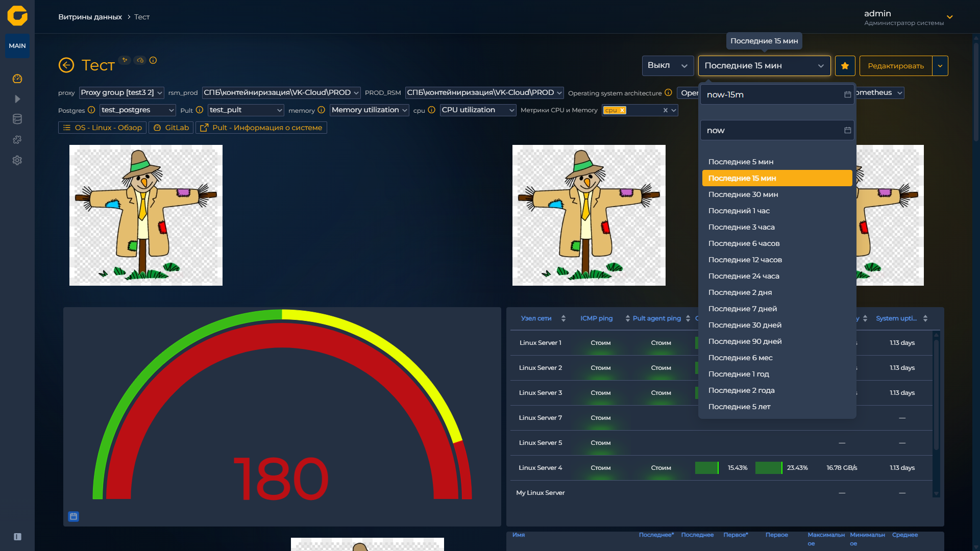
Task: Choose Последние 7 дней from list
Action: pyautogui.click(x=777, y=309)
